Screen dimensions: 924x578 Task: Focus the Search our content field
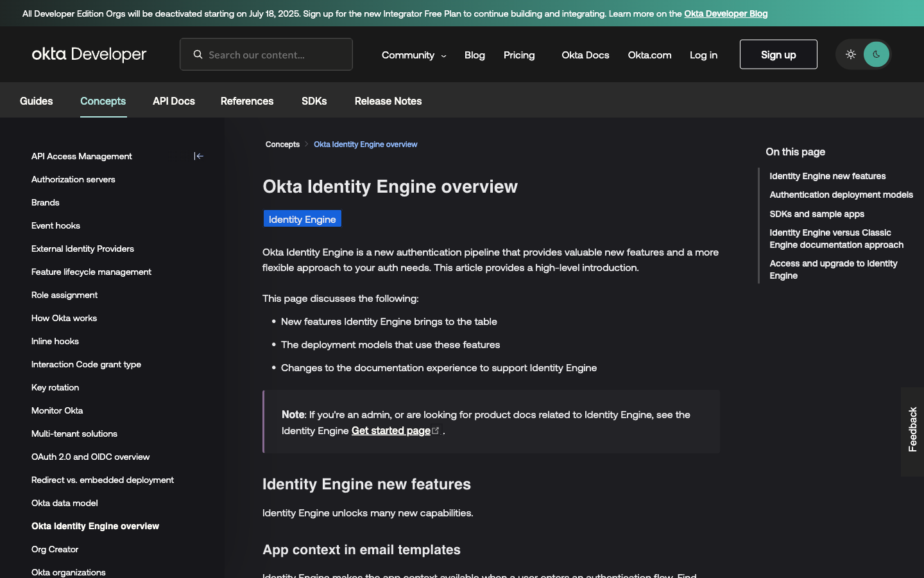pos(266,55)
